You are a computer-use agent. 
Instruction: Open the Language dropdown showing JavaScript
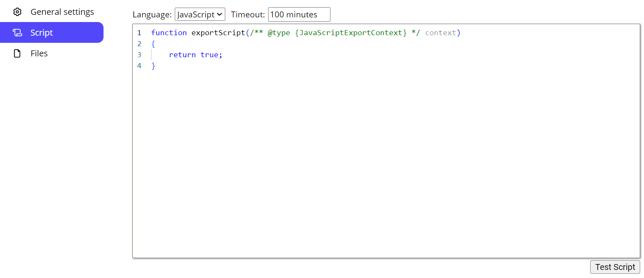coord(200,14)
